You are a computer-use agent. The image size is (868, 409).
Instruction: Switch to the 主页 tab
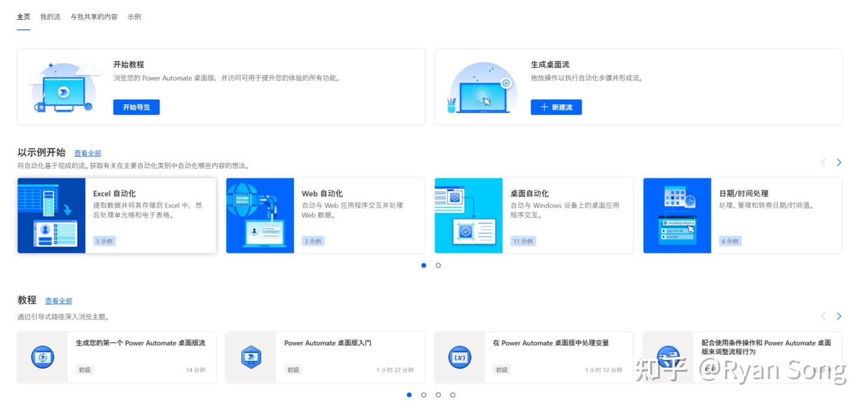(24, 17)
